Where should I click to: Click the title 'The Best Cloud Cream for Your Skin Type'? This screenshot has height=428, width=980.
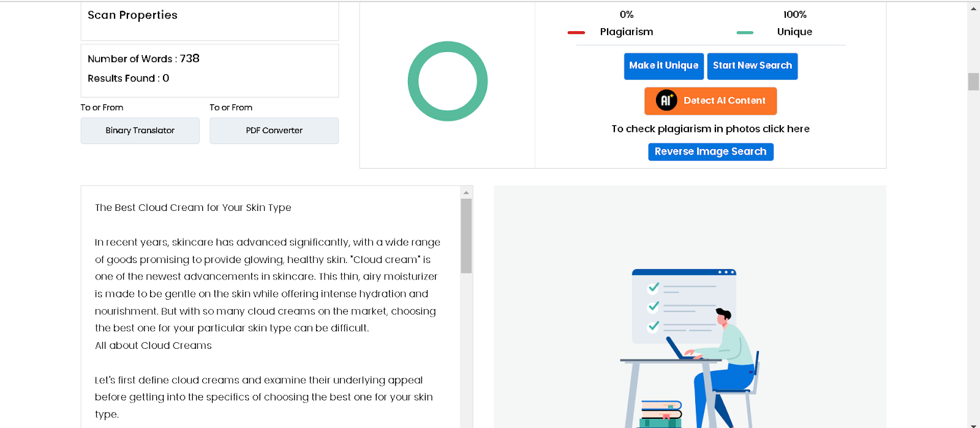[193, 208]
